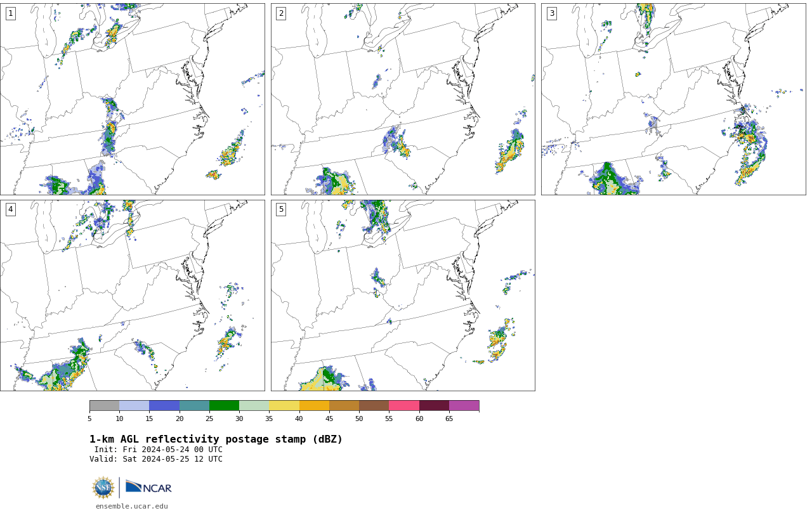This screenshot has height=513, width=812.
Task: Click the dark green 25-30 dBZ swatch
Action: tap(224, 406)
